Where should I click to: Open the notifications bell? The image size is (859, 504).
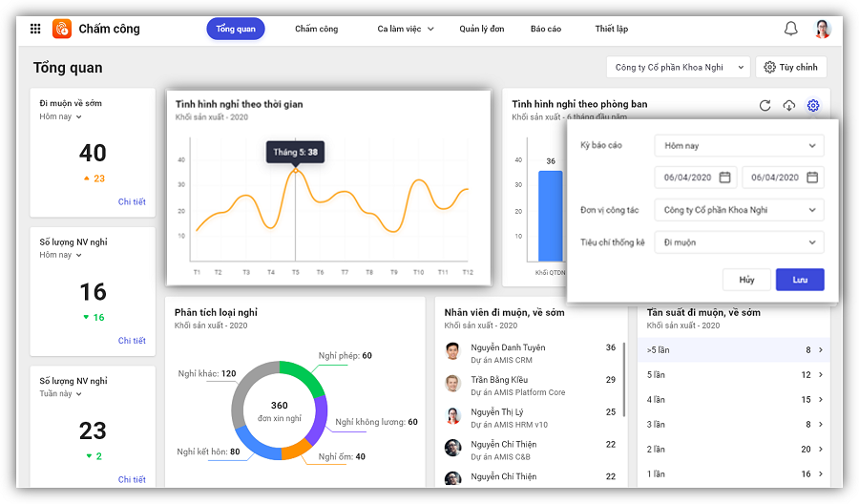click(x=790, y=29)
